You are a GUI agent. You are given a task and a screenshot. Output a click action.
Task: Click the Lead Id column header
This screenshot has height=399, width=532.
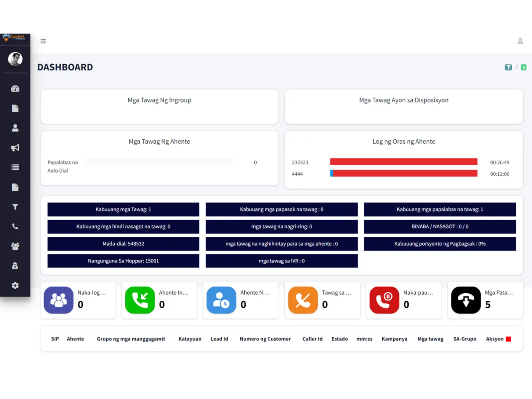[x=219, y=339]
